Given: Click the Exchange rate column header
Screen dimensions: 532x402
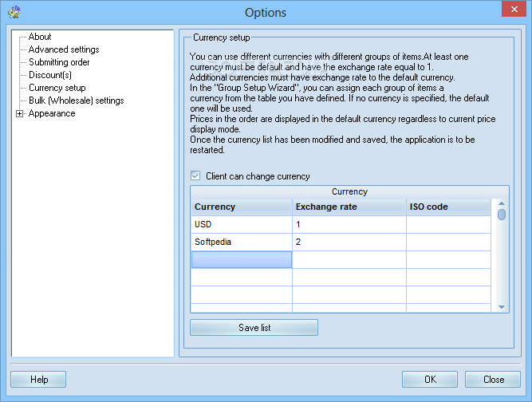Looking at the screenshot, I should (x=349, y=207).
